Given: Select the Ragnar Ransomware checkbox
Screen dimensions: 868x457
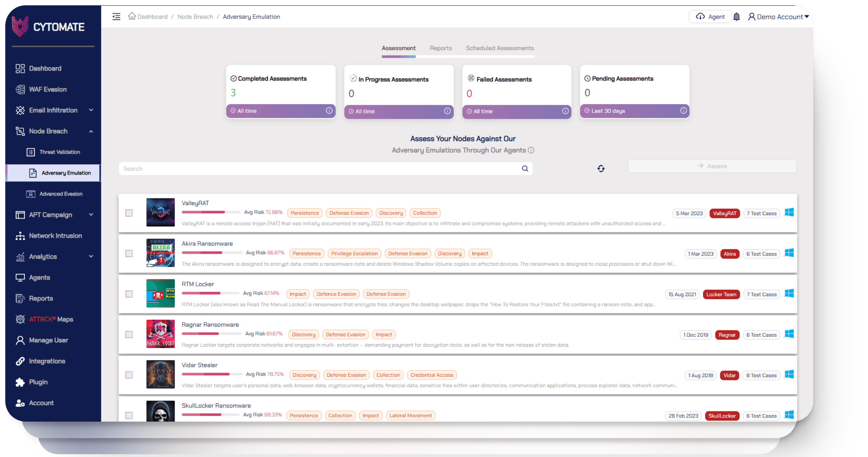Looking at the screenshot, I should pyautogui.click(x=129, y=334).
